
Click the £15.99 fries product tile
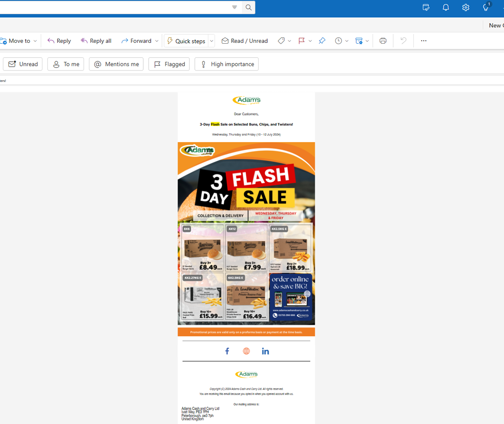coord(202,297)
